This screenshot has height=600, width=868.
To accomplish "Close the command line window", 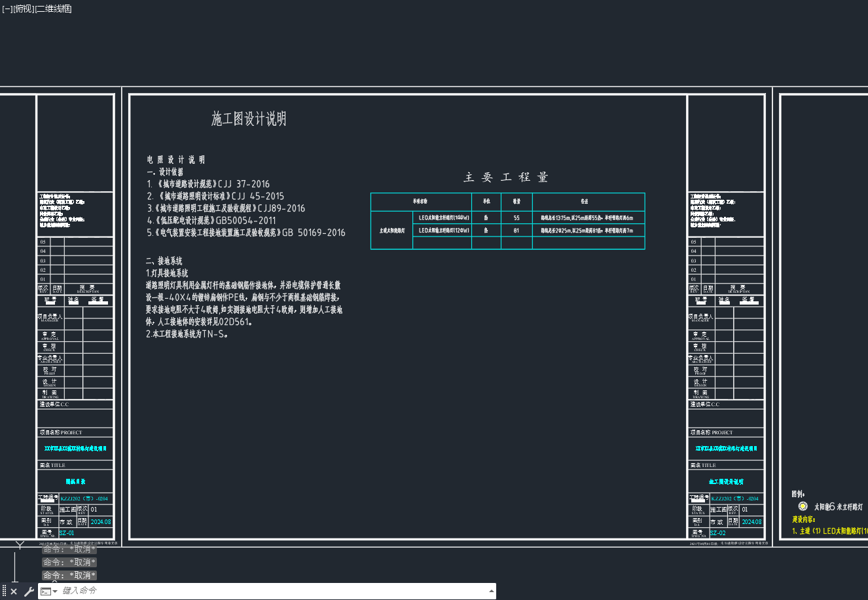I will click(14, 591).
